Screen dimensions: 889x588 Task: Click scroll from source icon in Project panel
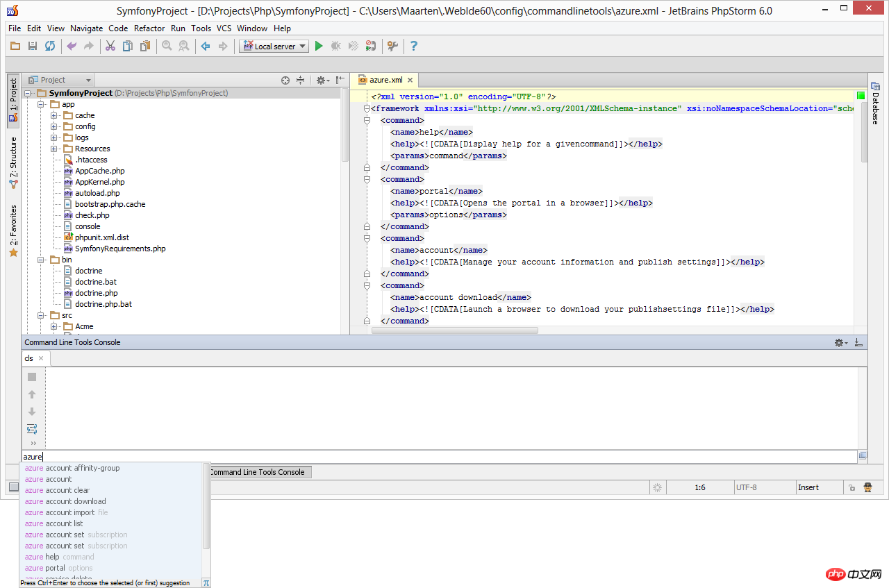click(x=285, y=81)
